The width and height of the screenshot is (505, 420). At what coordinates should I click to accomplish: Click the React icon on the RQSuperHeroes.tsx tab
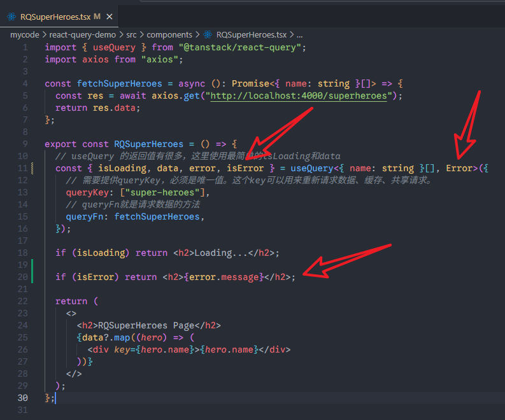pos(11,16)
